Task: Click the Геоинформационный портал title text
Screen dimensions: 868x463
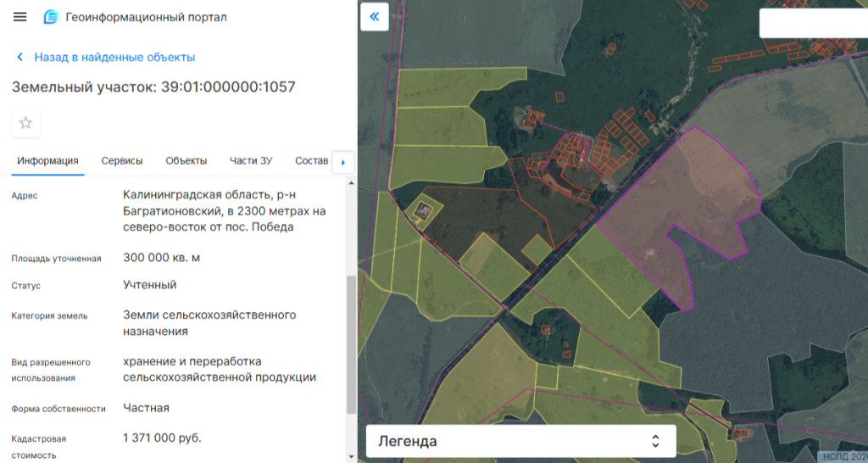Action: 146,17
